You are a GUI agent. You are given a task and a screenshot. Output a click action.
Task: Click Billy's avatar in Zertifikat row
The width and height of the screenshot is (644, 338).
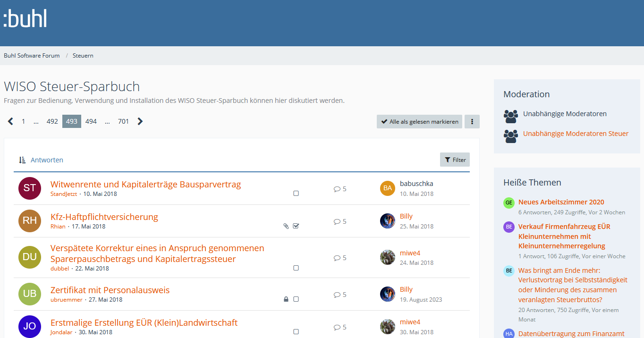[388, 294]
